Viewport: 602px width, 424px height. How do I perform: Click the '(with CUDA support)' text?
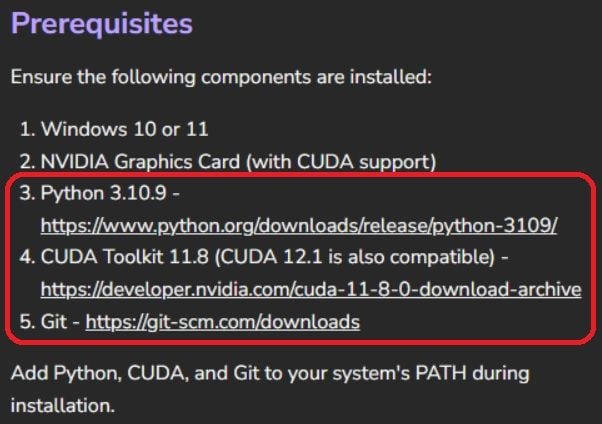[x=341, y=162]
